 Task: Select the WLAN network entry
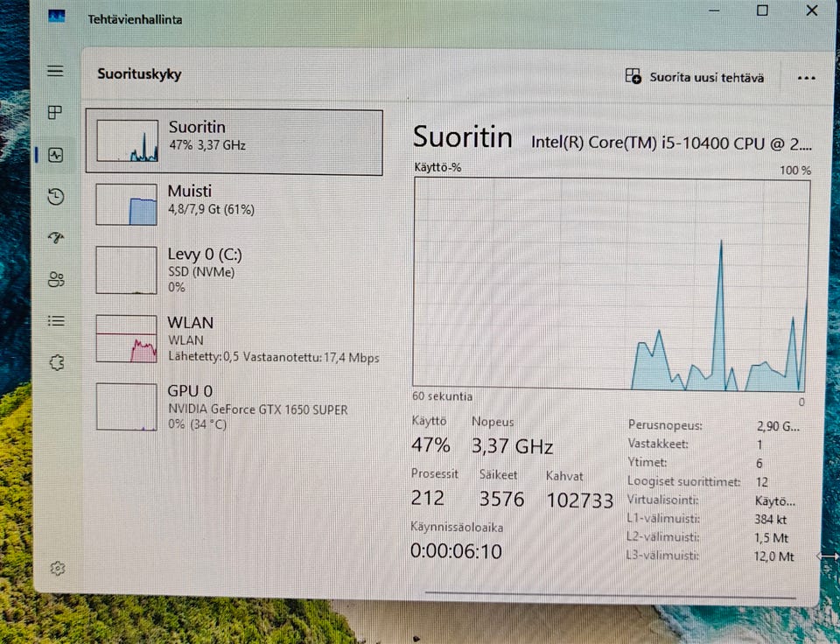(234, 339)
